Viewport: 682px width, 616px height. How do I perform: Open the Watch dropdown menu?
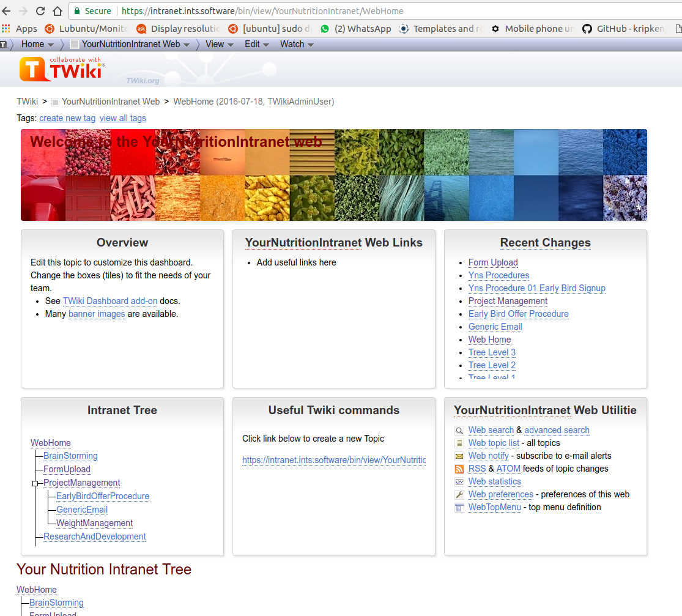(x=297, y=44)
